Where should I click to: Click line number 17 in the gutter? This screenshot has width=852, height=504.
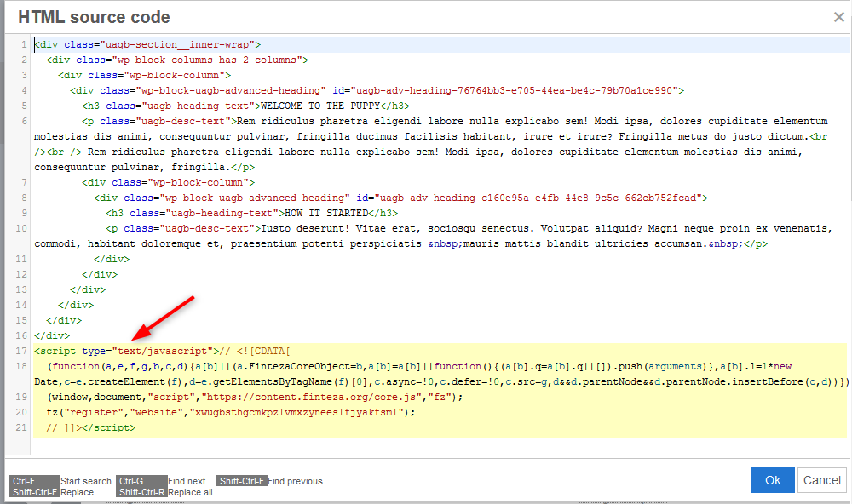coord(23,351)
